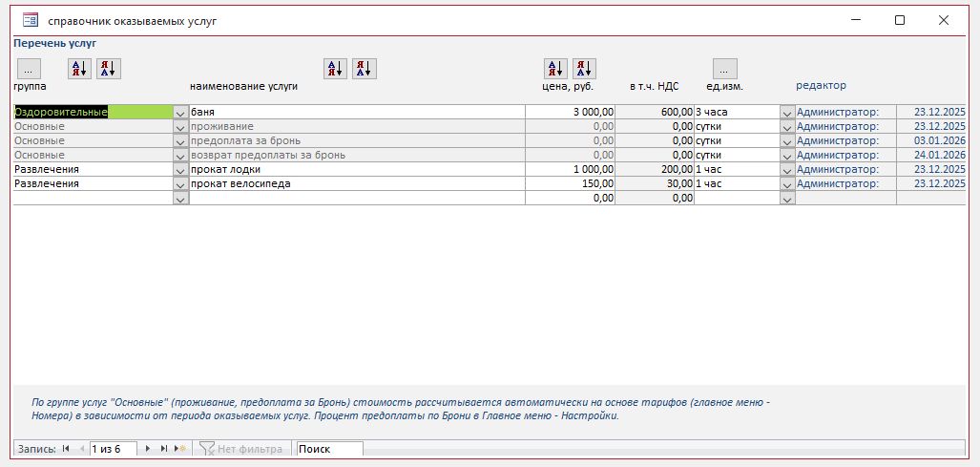This screenshot has height=467, width=980.
Task: Sort service groups descending
Action: click(108, 69)
